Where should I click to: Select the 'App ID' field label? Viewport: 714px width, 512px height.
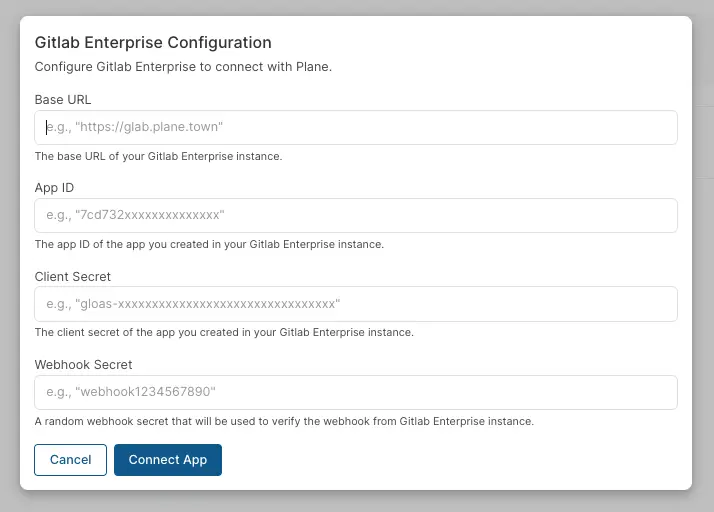tap(54, 188)
